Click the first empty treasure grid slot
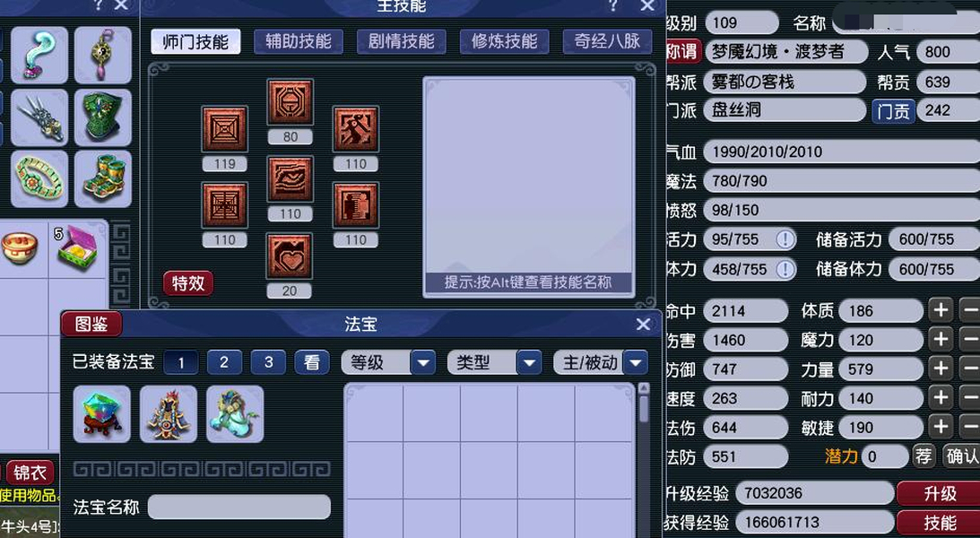The height and width of the screenshot is (538, 980). [374, 412]
